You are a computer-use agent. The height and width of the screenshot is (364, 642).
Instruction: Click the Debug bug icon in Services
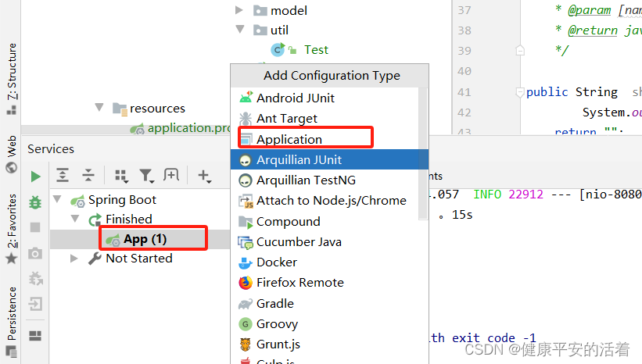pos(35,202)
